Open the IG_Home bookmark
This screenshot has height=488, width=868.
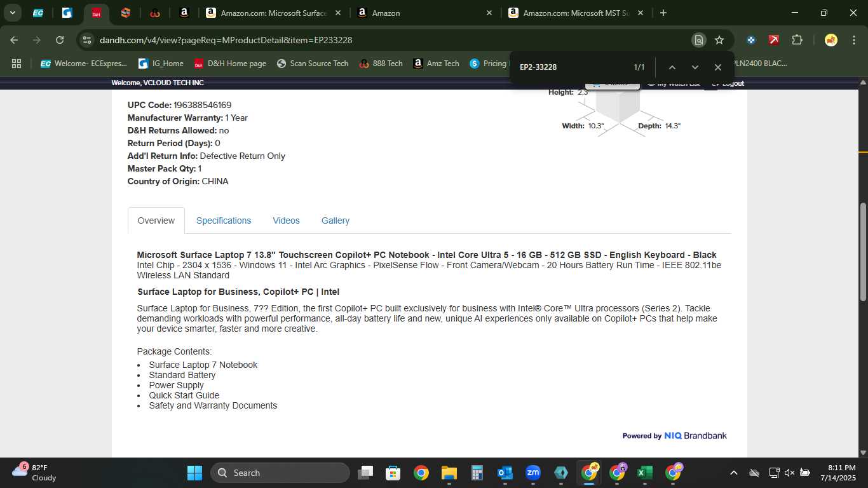[160, 64]
